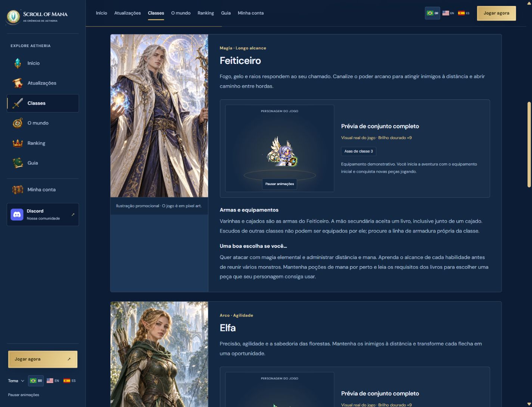Open the Atualizações tab in top navigation
The image size is (532, 407).
[x=127, y=13]
